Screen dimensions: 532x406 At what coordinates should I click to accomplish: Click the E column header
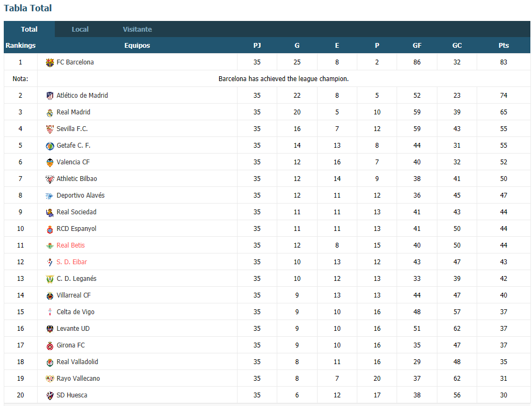(x=337, y=45)
